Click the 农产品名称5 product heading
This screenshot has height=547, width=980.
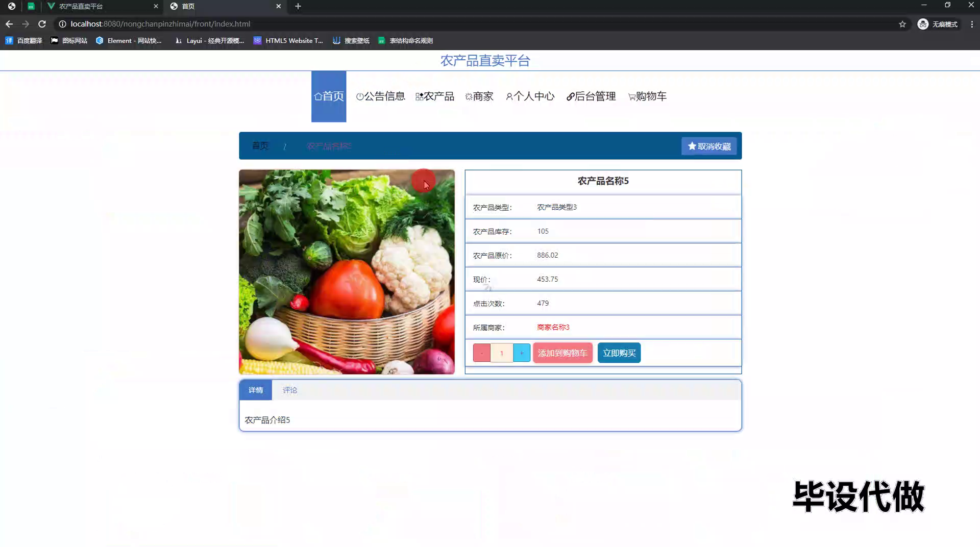603,181
